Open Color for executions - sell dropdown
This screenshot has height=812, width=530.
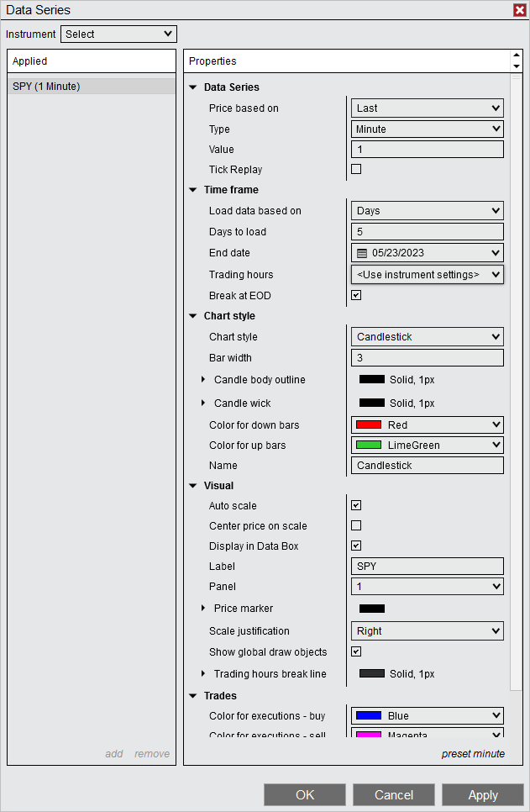point(427,733)
